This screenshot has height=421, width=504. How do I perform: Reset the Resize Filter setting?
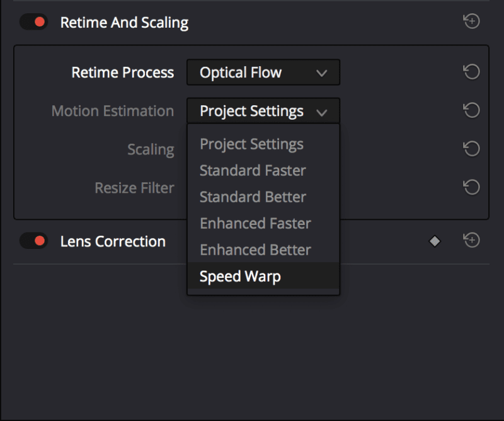(471, 188)
